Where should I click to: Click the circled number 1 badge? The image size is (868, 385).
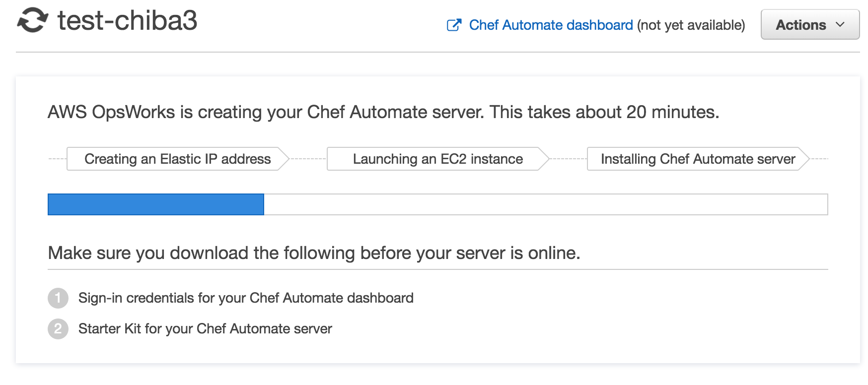58,298
